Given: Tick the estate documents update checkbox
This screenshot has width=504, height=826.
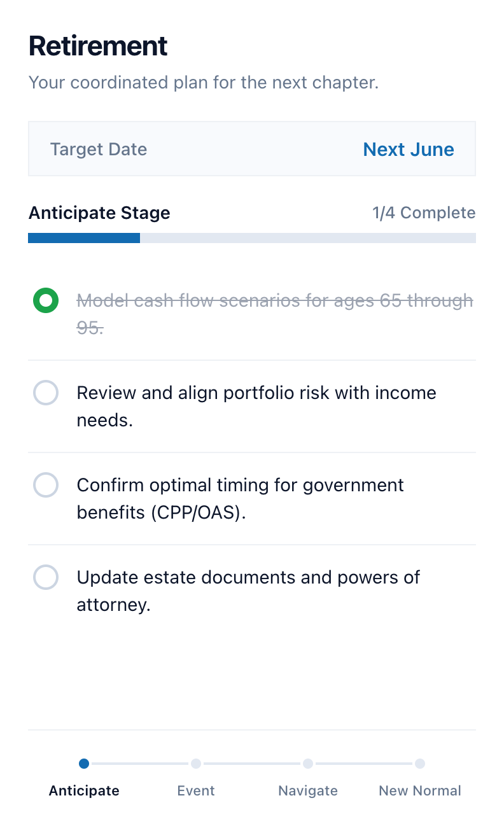Looking at the screenshot, I should pyautogui.click(x=46, y=578).
